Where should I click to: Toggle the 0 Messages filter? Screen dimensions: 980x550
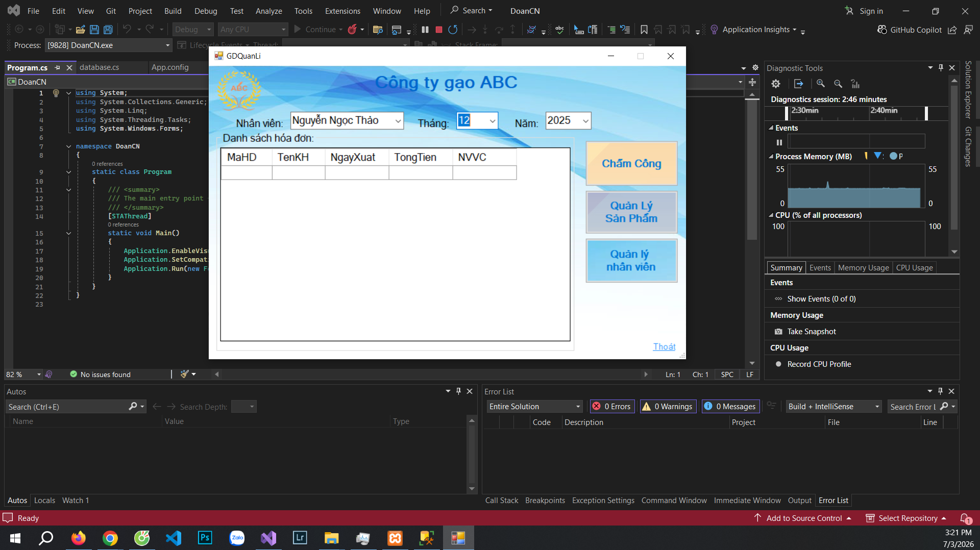coord(730,407)
